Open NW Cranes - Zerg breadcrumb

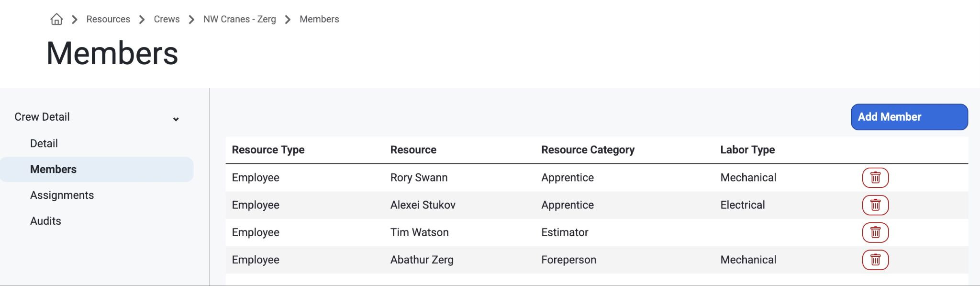[240, 19]
